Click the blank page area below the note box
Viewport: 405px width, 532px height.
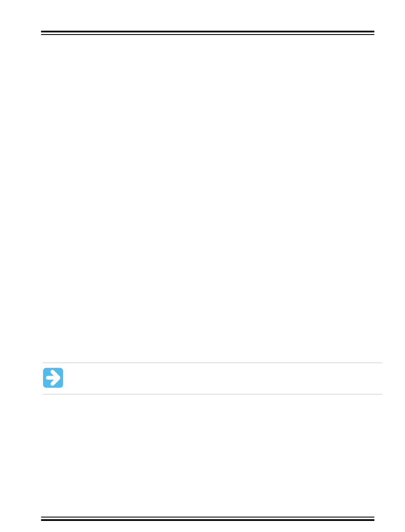point(208,454)
